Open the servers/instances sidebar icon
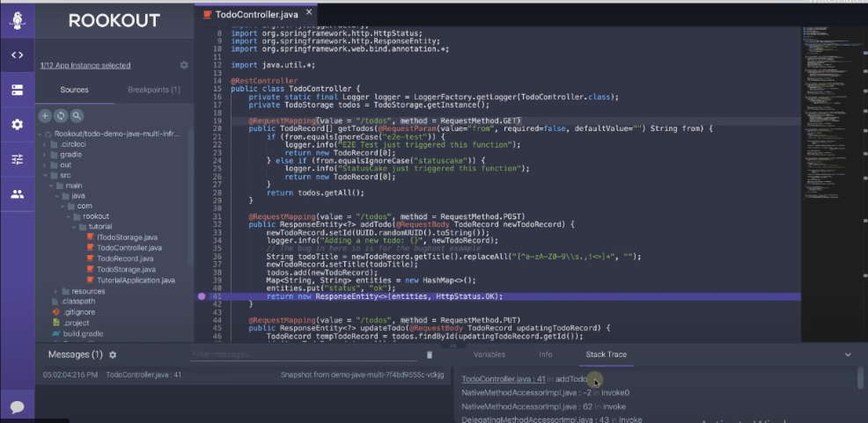 click(17, 90)
